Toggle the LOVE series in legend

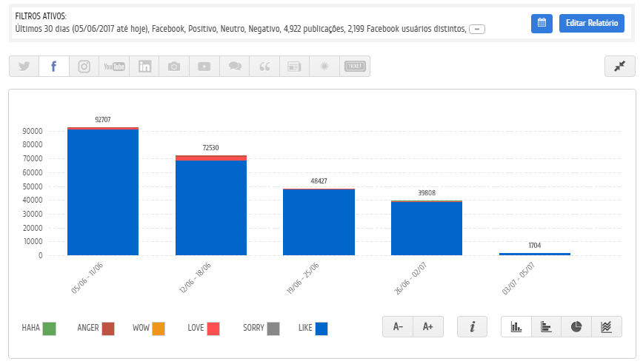[213, 328]
